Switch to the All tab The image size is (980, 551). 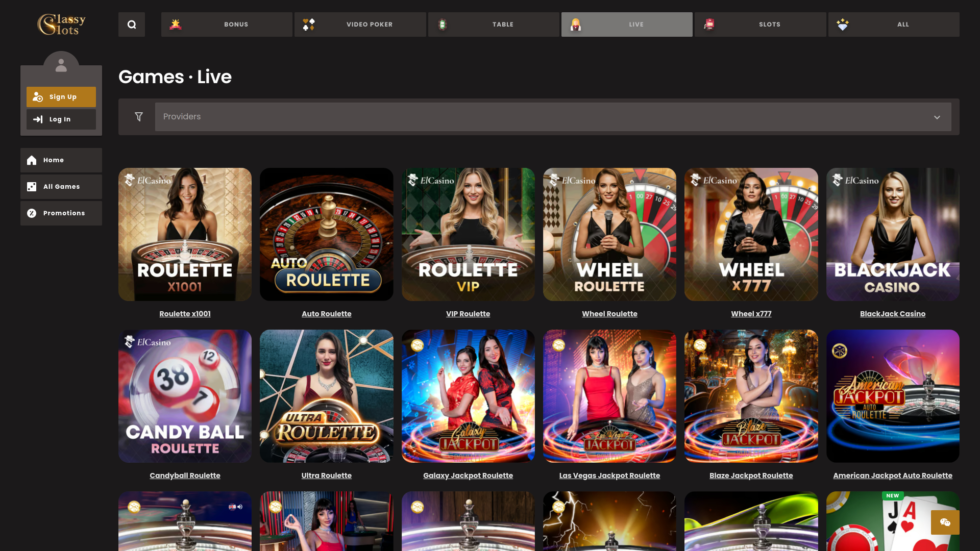point(903,24)
